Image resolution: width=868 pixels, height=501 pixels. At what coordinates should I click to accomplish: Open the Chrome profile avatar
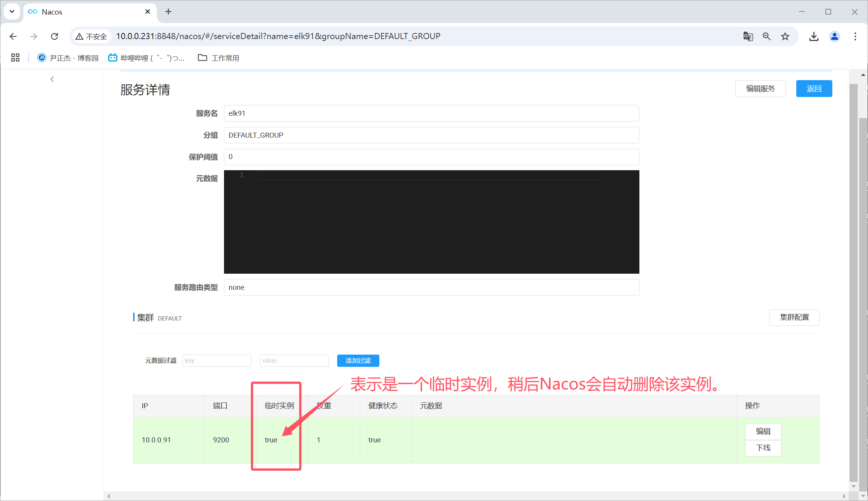(834, 36)
